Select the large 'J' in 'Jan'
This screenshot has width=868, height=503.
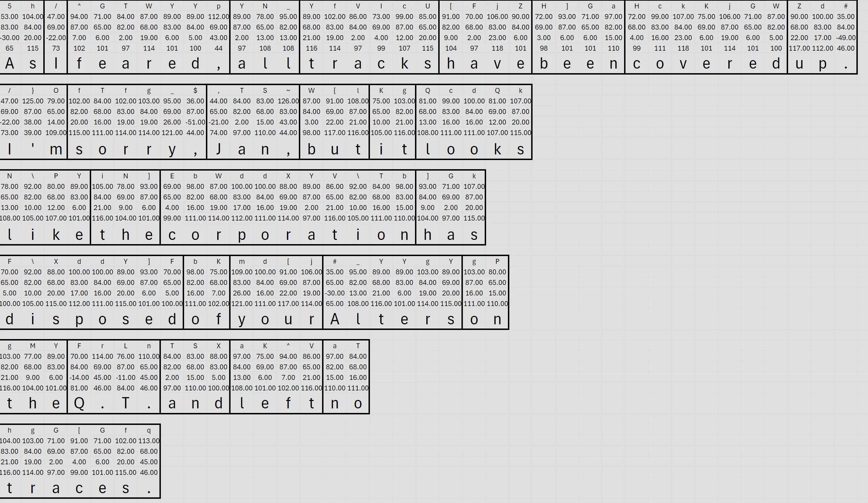click(x=219, y=149)
